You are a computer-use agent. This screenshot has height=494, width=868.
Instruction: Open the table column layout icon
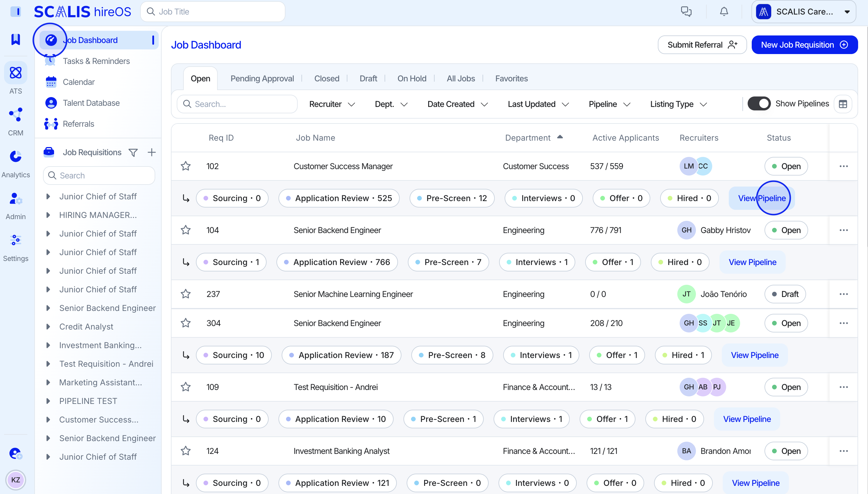[x=843, y=104]
